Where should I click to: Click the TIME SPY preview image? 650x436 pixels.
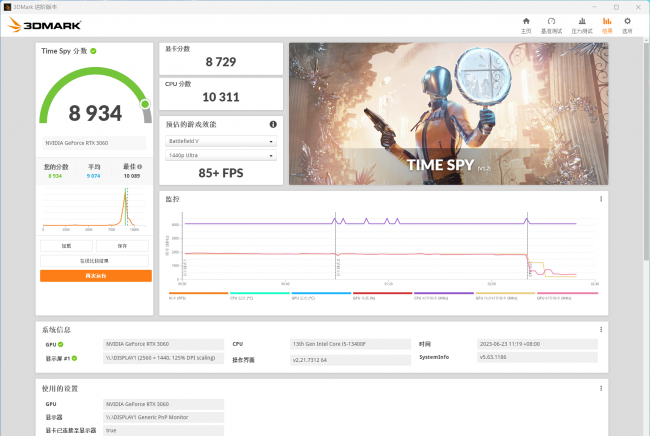click(449, 114)
